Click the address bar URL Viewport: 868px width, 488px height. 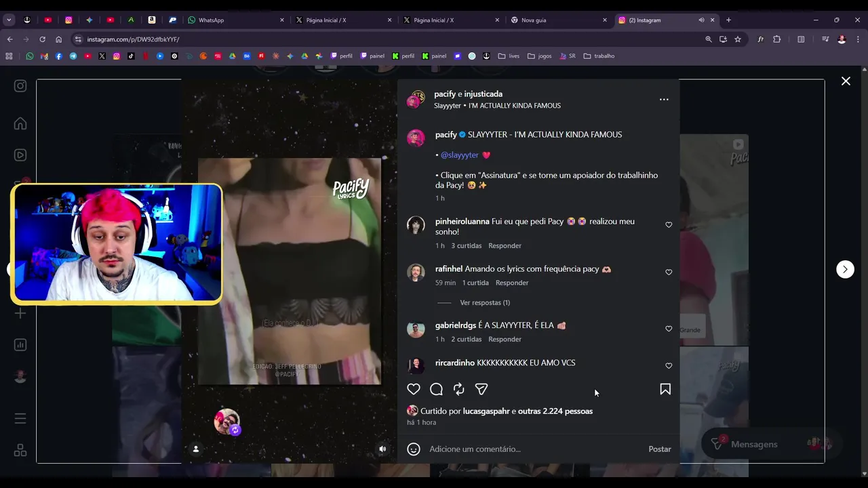(x=133, y=39)
